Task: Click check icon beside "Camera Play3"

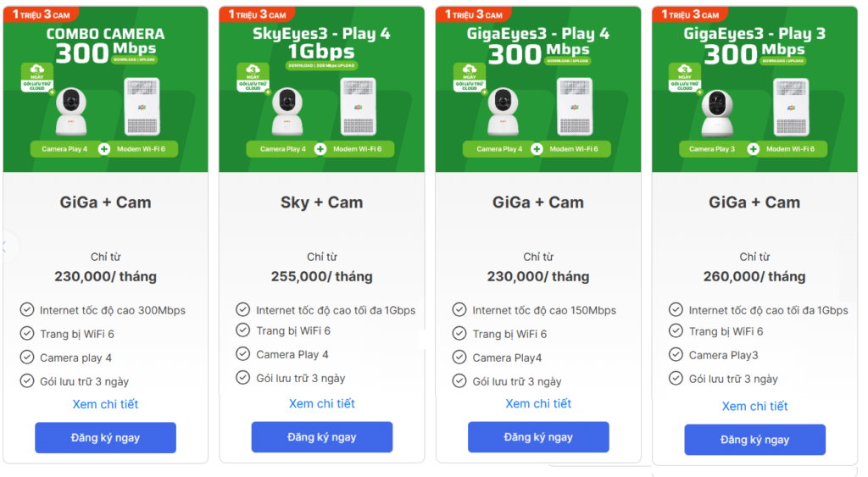Action: 676,355
